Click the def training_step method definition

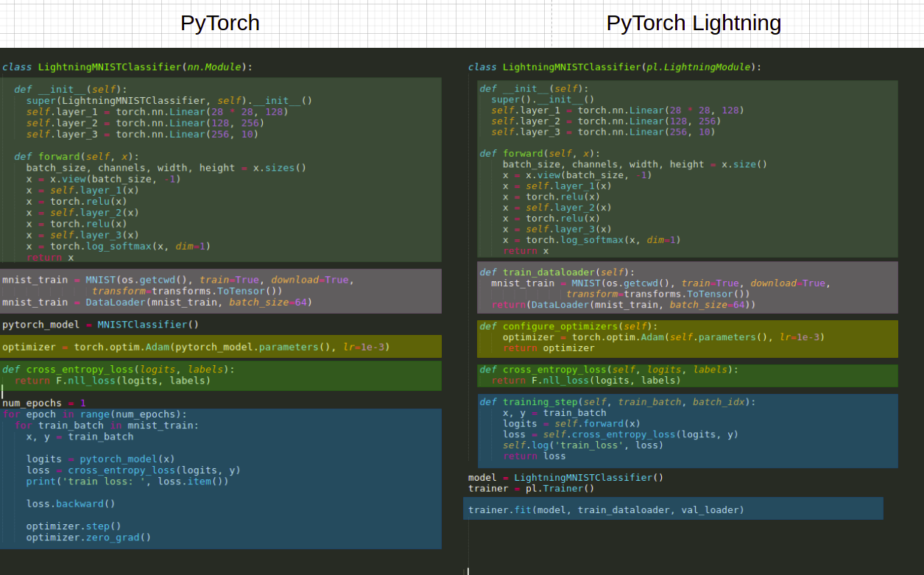tap(617, 402)
